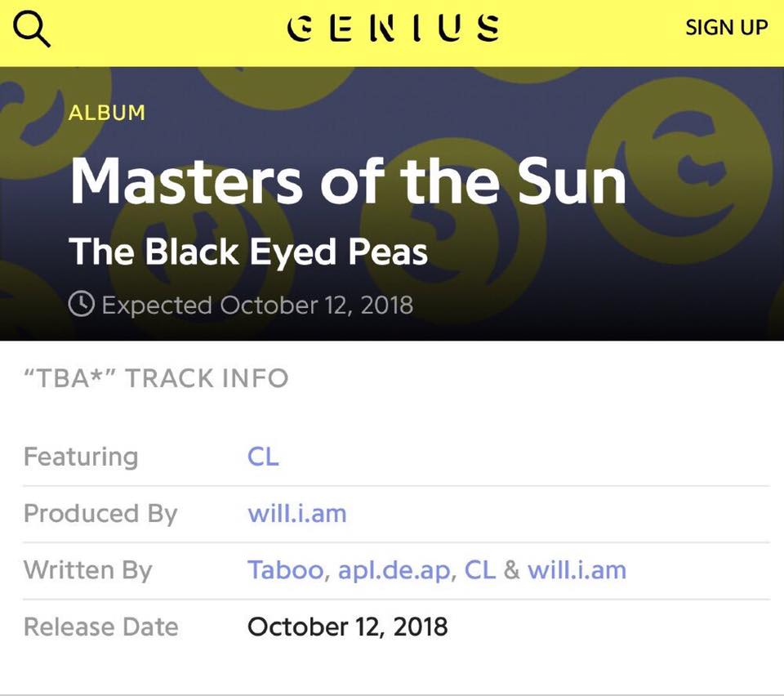Open the CL link in the Featuring row
This screenshot has height=696, width=784.
tap(263, 456)
